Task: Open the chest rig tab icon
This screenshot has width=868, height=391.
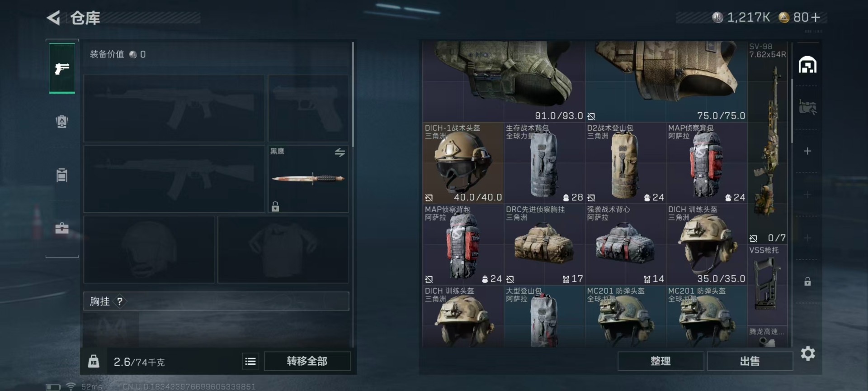Action: [x=62, y=175]
